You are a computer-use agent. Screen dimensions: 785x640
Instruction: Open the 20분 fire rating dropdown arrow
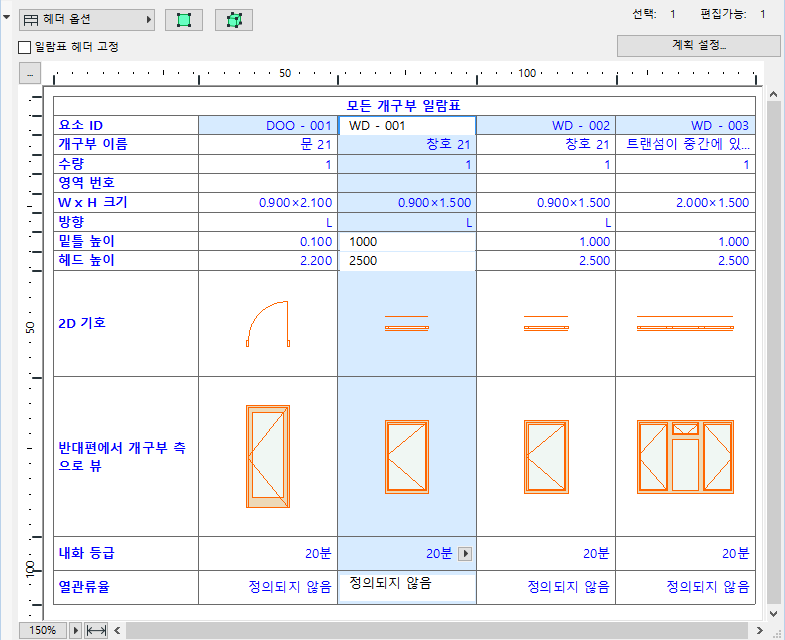point(465,554)
